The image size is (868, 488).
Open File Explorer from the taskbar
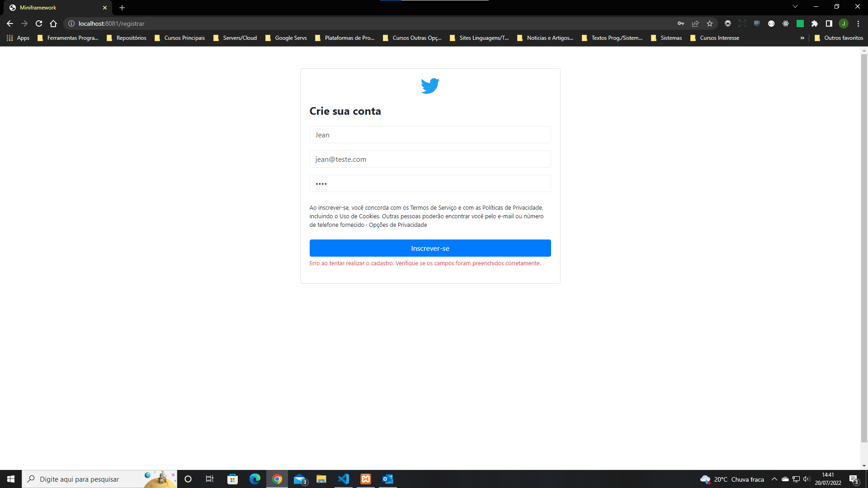321,479
